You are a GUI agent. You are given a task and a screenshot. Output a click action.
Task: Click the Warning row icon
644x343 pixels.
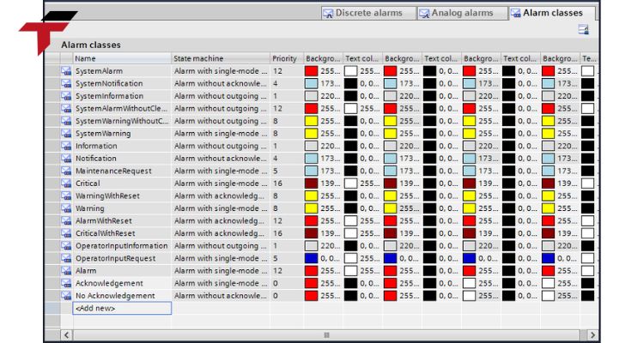click(x=66, y=208)
